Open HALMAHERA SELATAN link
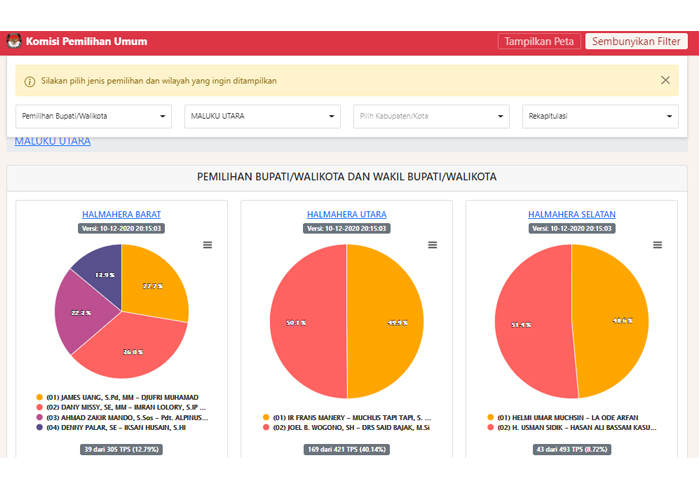The height and width of the screenshot is (500, 700). (x=572, y=214)
